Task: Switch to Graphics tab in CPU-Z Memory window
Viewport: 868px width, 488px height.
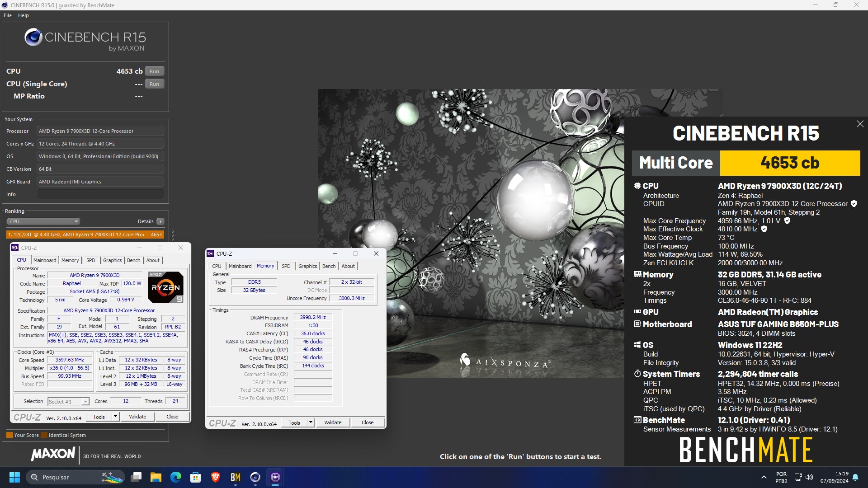Action: (x=308, y=266)
